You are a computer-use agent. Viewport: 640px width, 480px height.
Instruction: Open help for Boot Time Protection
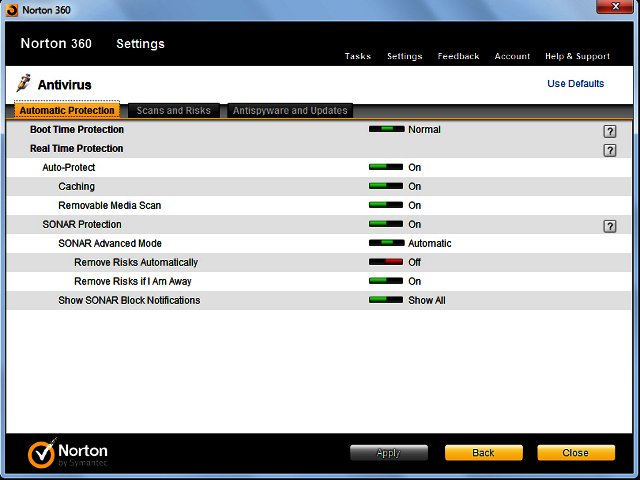click(610, 131)
